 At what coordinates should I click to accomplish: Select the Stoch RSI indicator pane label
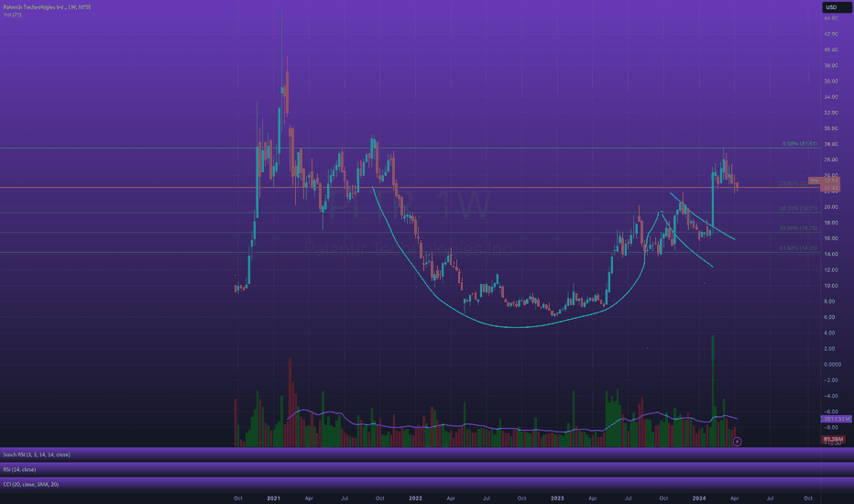pyautogui.click(x=37, y=455)
